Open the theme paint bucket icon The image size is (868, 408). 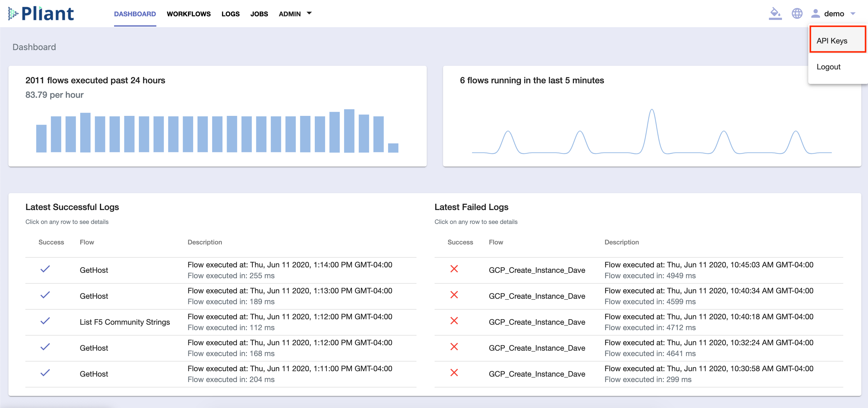(775, 14)
